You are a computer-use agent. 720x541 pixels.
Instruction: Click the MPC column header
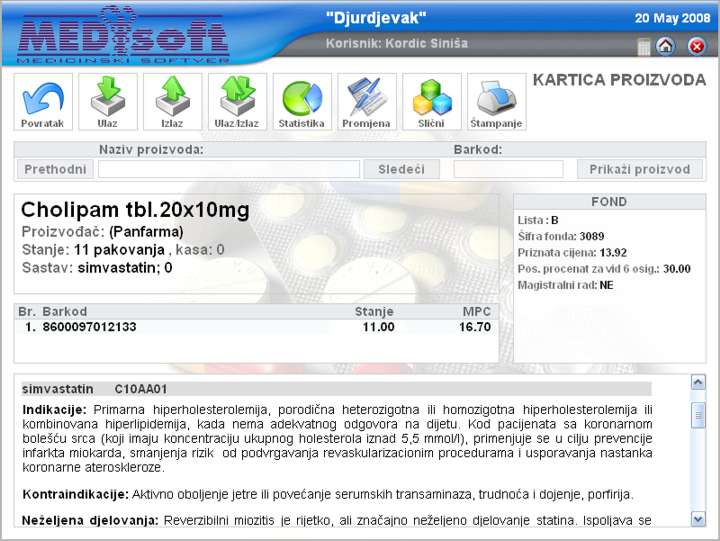[x=477, y=311]
